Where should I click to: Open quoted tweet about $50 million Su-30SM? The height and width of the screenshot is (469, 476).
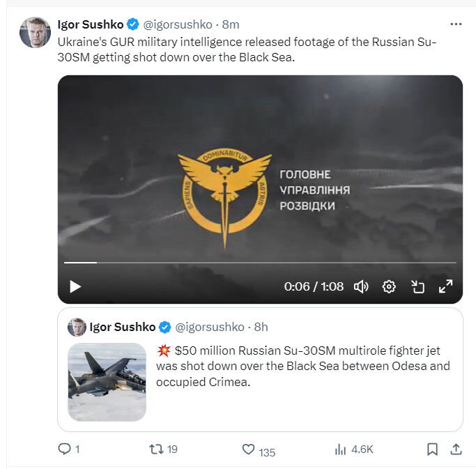(x=260, y=369)
